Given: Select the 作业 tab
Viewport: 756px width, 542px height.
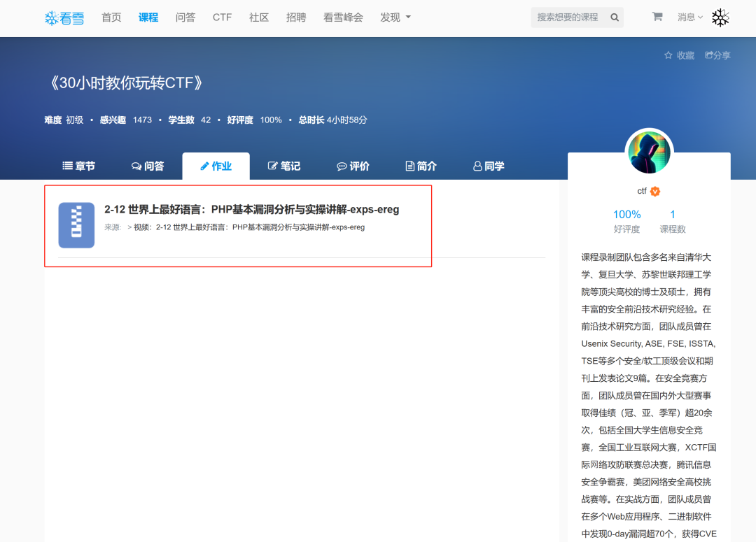Looking at the screenshot, I should pyautogui.click(x=216, y=166).
